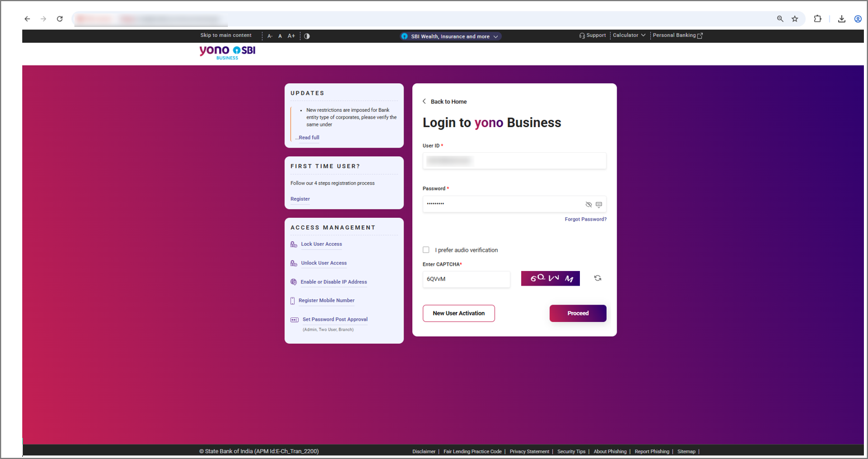Click the CAPTCHA image

point(551,278)
